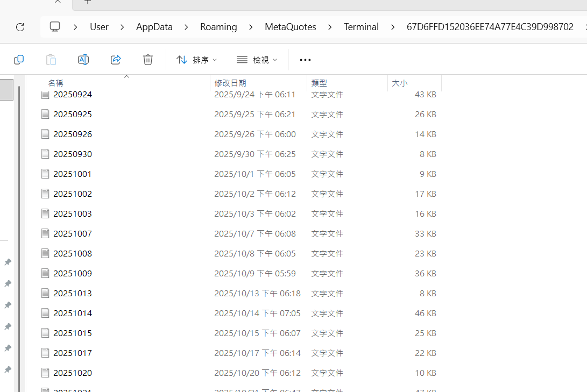Open the 檢視 view dropdown
Screen dimensions: 587x392
tap(257, 60)
